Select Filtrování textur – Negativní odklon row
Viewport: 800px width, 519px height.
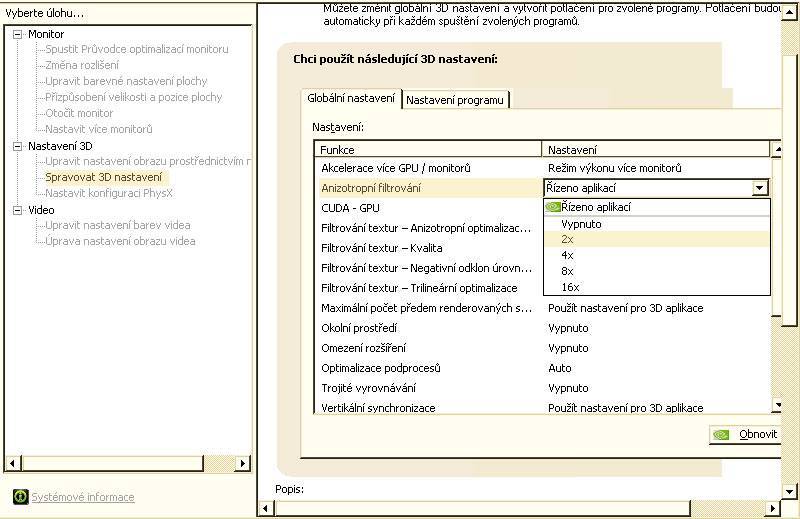pos(429,268)
